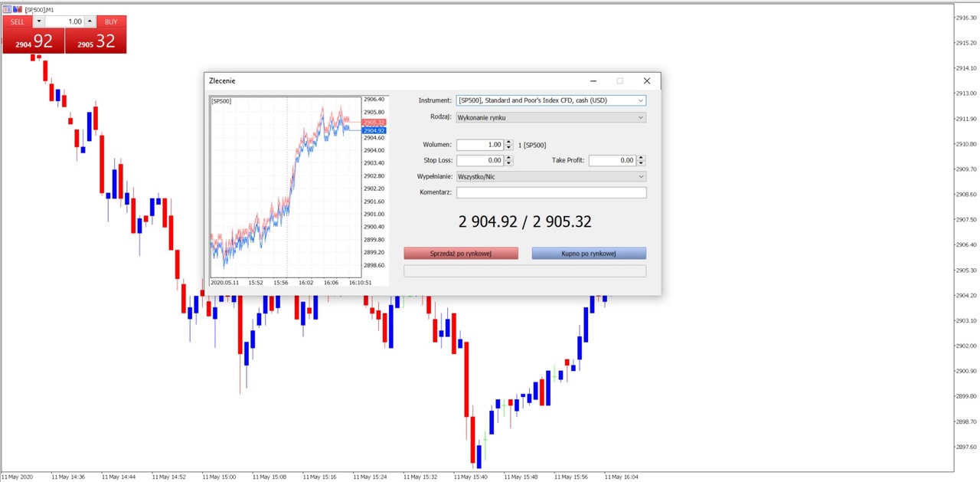Viewport: 980px width, 482px height.
Task: Click 2898.60 on the tick chart price scale
Action: 374,265
